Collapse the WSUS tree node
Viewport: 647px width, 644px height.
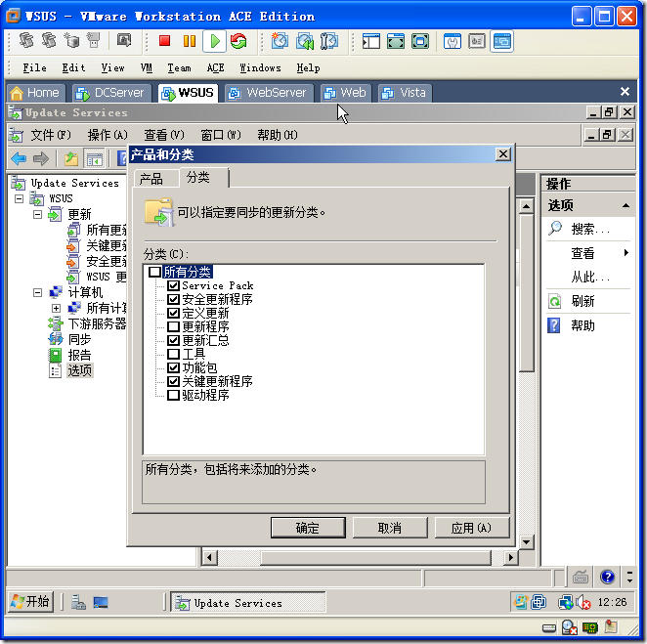(19, 198)
